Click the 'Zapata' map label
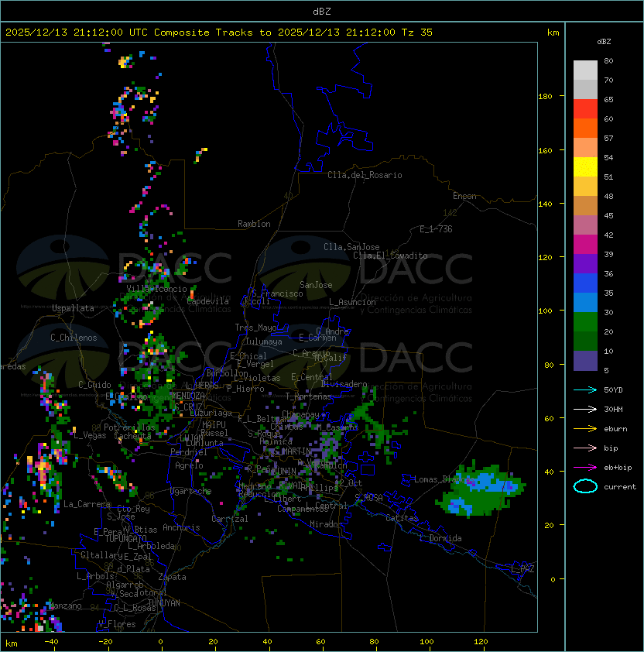The height and width of the screenshot is (652, 644). pyautogui.click(x=172, y=577)
